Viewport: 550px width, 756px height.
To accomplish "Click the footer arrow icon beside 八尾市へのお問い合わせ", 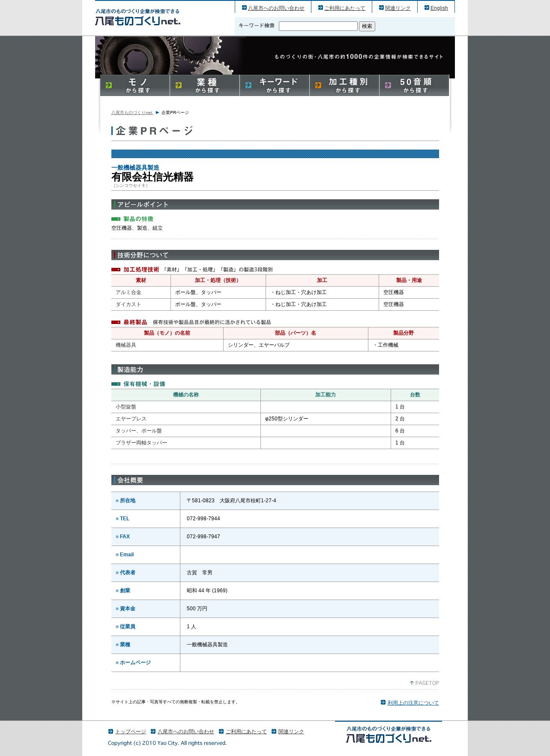I will [153, 732].
